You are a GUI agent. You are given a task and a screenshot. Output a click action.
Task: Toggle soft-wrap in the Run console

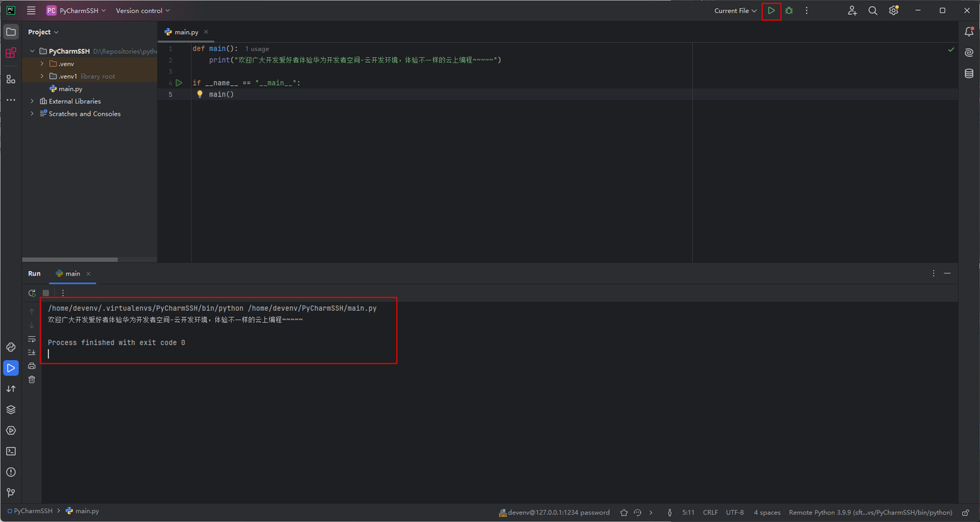pos(31,338)
